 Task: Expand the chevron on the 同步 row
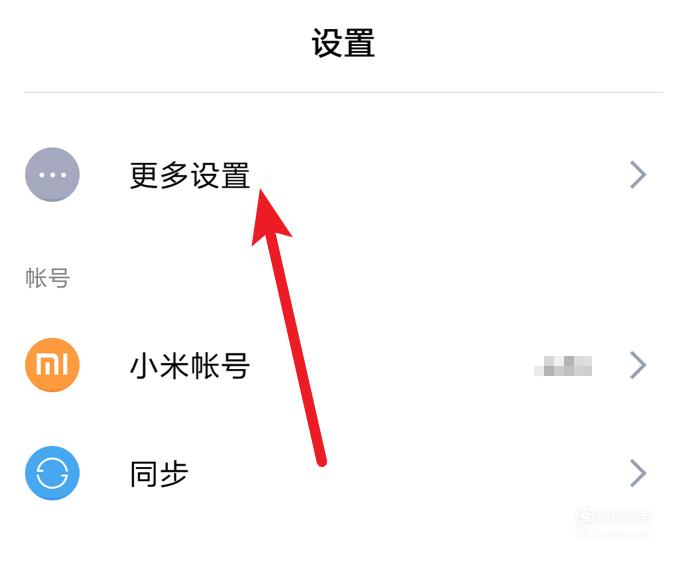[638, 473]
